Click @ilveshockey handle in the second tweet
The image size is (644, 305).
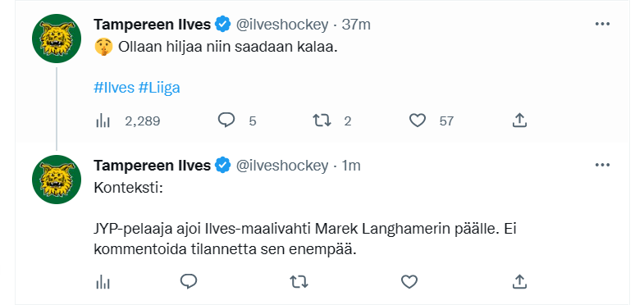[x=281, y=166]
